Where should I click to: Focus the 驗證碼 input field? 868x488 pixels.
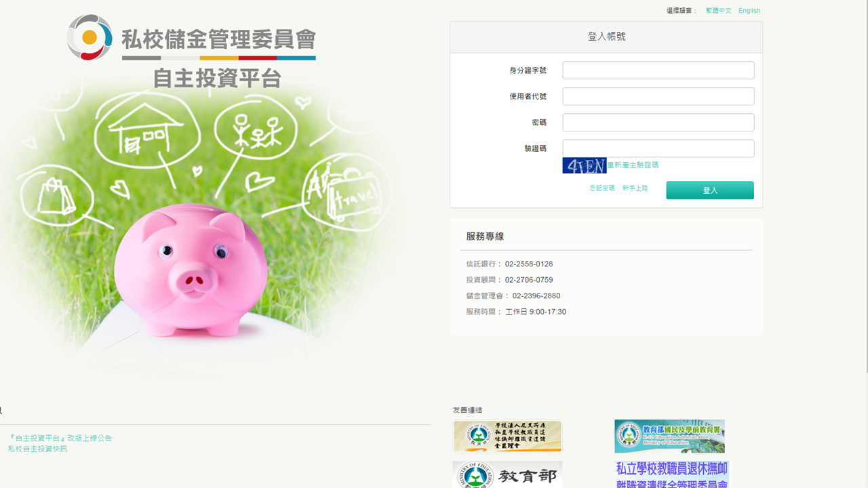(658, 148)
